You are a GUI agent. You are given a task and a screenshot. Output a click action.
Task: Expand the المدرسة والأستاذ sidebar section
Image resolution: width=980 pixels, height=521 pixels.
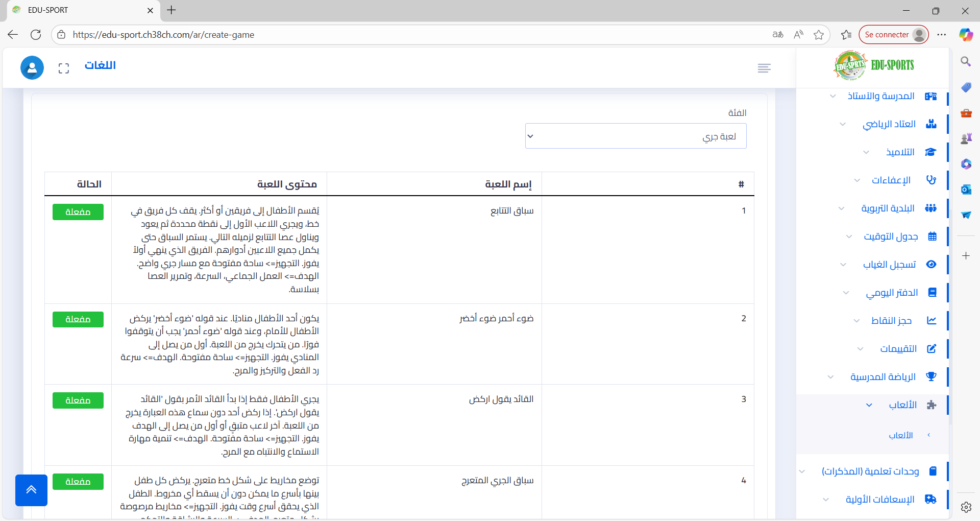[x=880, y=96]
